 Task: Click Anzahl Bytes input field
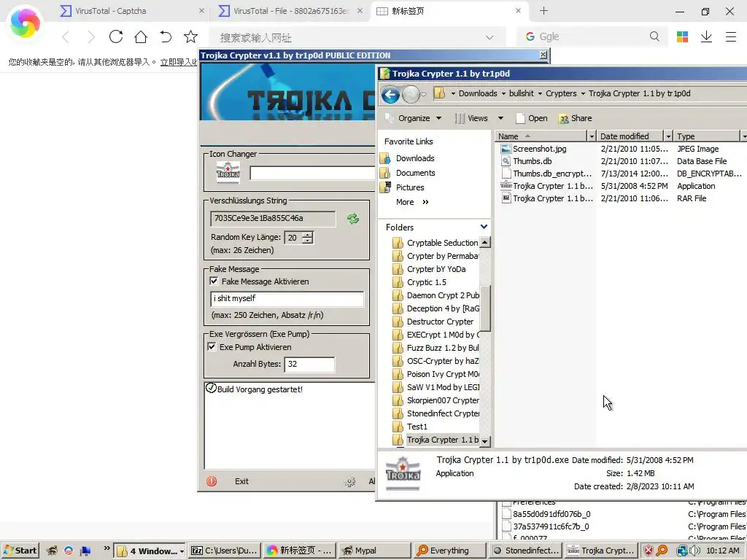click(309, 365)
